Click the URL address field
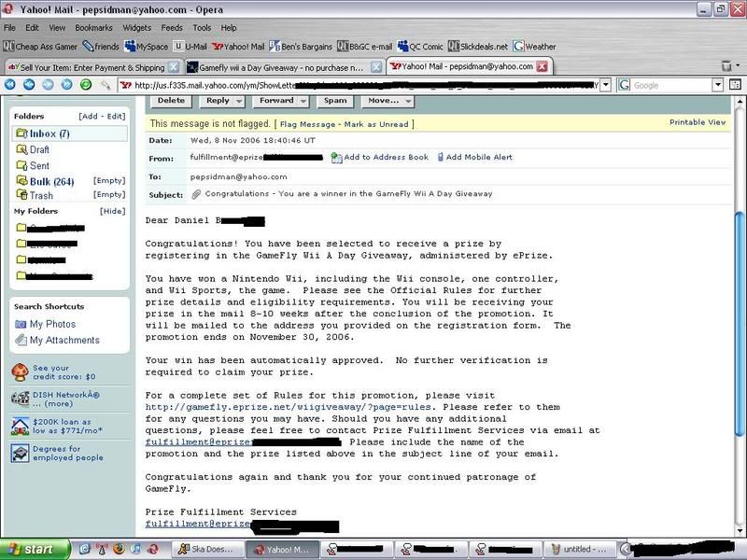This screenshot has height=560, width=747. [359, 85]
